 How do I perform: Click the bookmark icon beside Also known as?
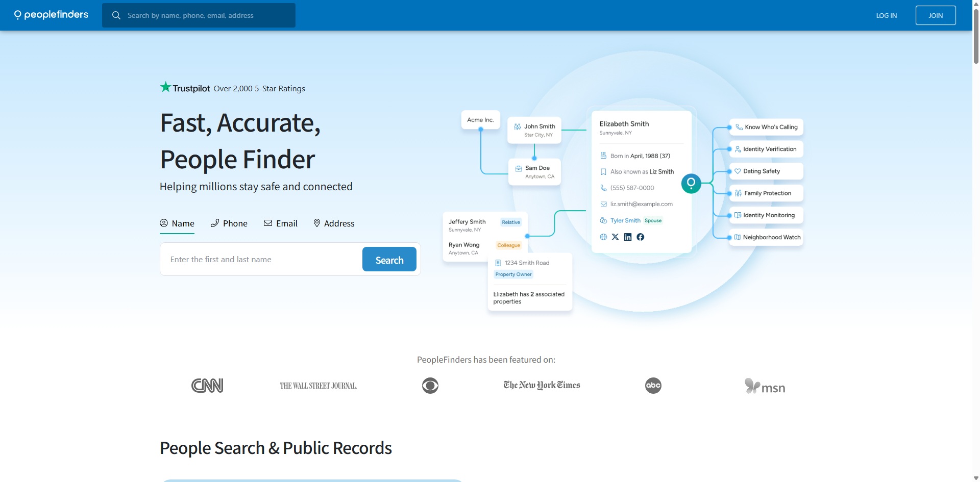603,172
